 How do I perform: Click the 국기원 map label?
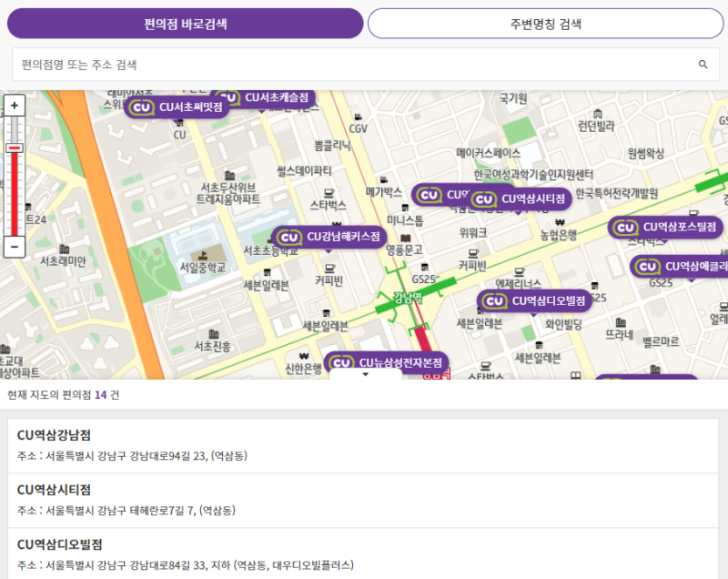(513, 98)
